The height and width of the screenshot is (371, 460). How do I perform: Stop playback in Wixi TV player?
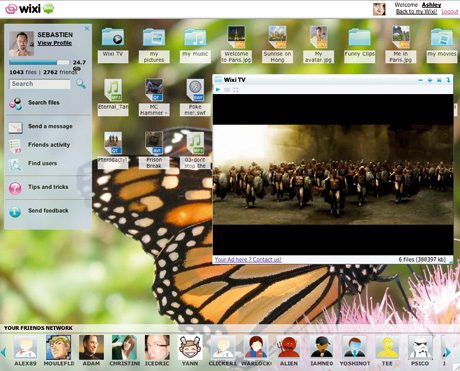(227, 90)
